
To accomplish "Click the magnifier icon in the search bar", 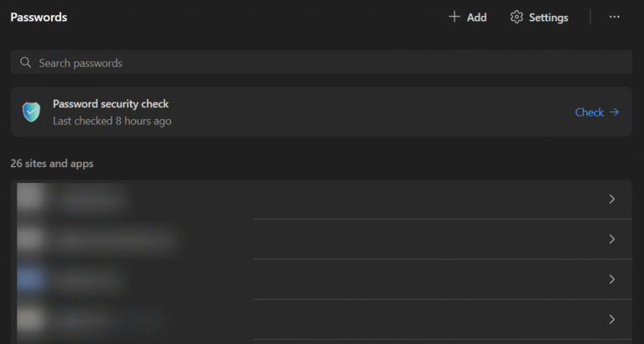I will point(25,63).
